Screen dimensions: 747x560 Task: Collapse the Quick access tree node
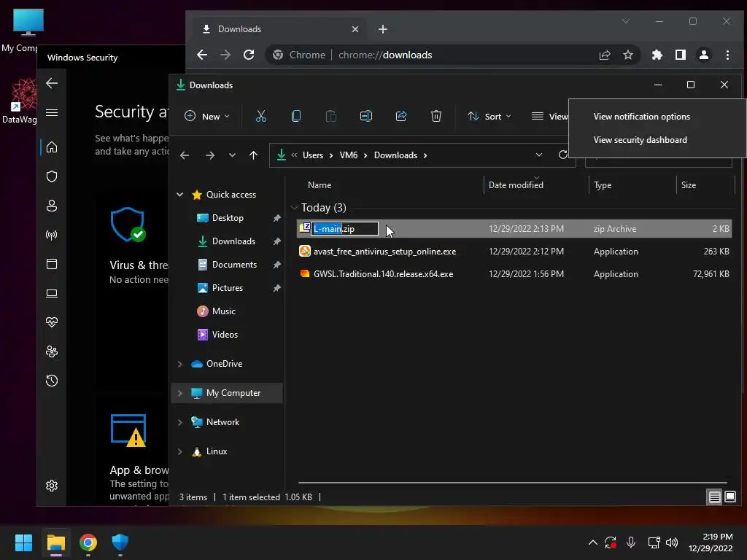pyautogui.click(x=180, y=195)
